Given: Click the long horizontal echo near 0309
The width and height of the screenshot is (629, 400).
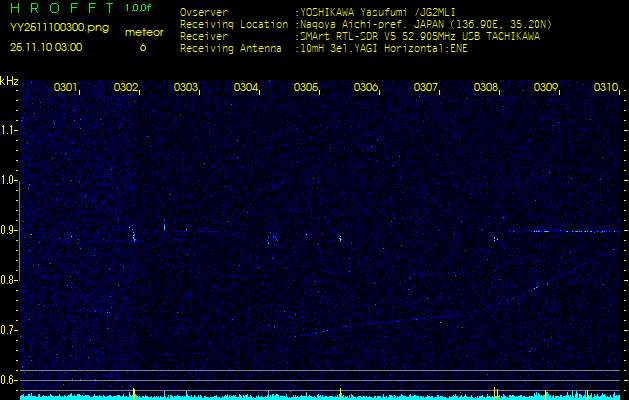Looking at the screenshot, I should click(565, 231).
